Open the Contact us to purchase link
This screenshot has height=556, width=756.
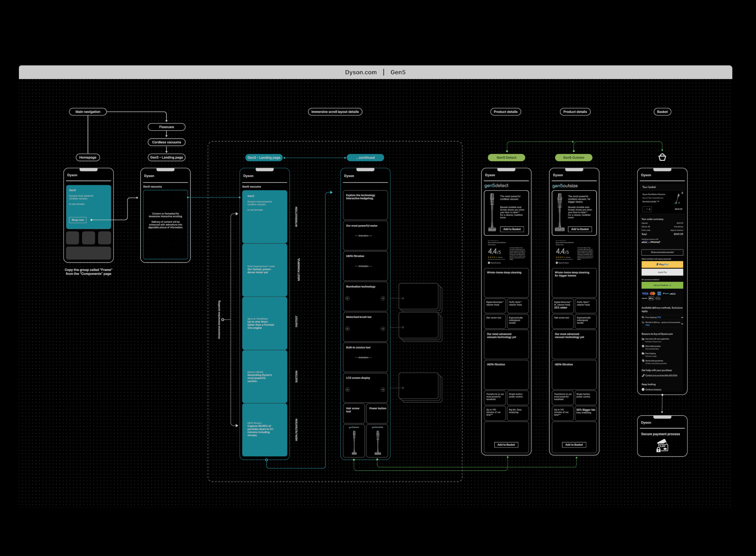(661, 375)
